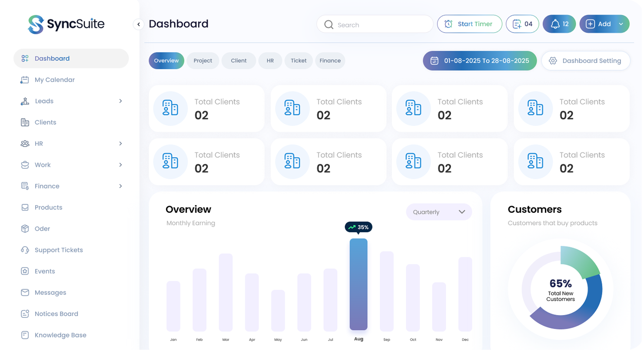
Task: Open Support Tickets headset icon
Action: 25,250
